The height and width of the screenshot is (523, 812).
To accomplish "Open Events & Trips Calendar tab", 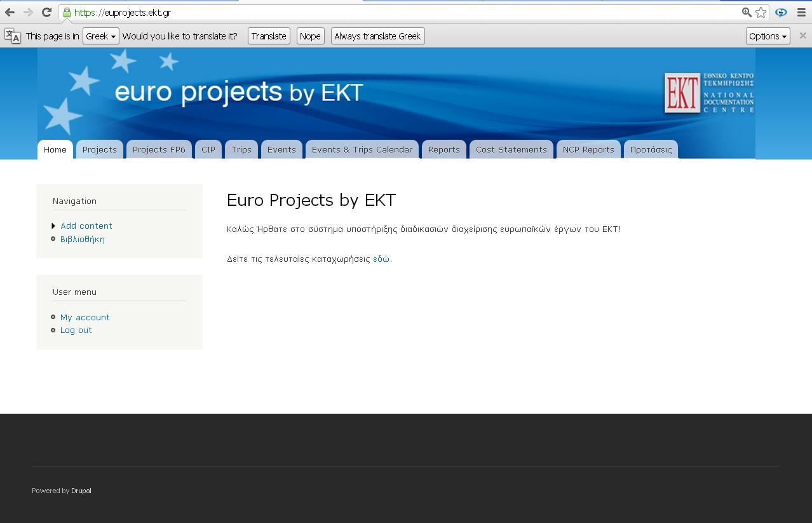I will pyautogui.click(x=362, y=149).
